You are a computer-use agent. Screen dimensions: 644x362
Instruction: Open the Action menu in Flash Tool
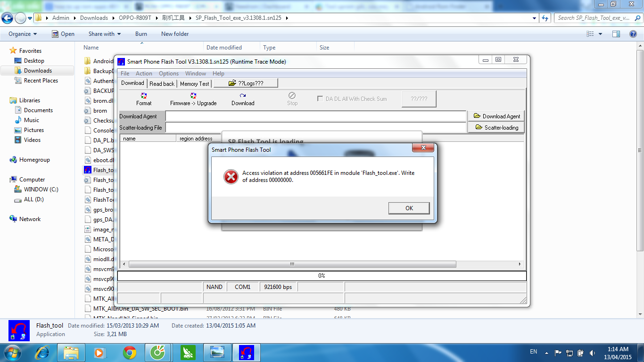point(144,74)
